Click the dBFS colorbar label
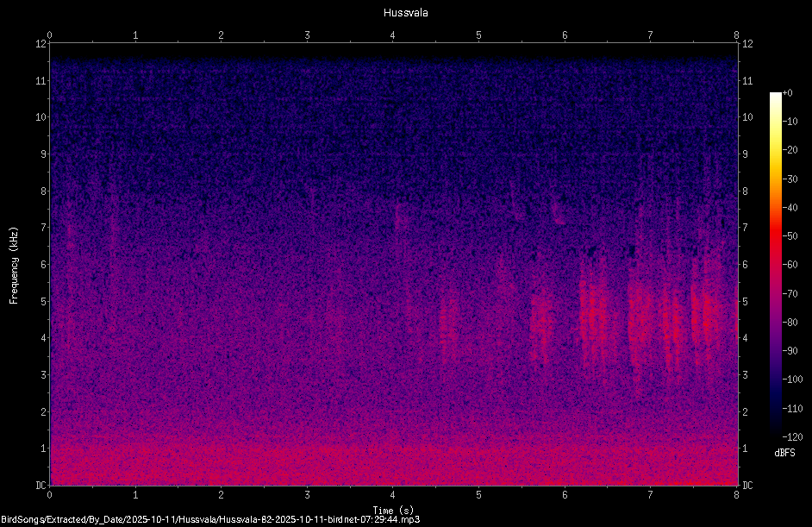Image resolution: width=812 pixels, height=527 pixels. 784,453
